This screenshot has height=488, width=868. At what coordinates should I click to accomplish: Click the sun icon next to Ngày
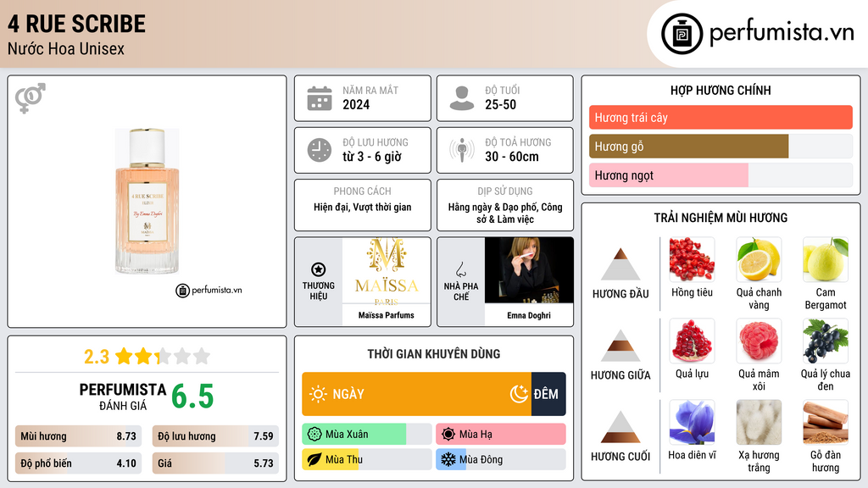pyautogui.click(x=319, y=394)
